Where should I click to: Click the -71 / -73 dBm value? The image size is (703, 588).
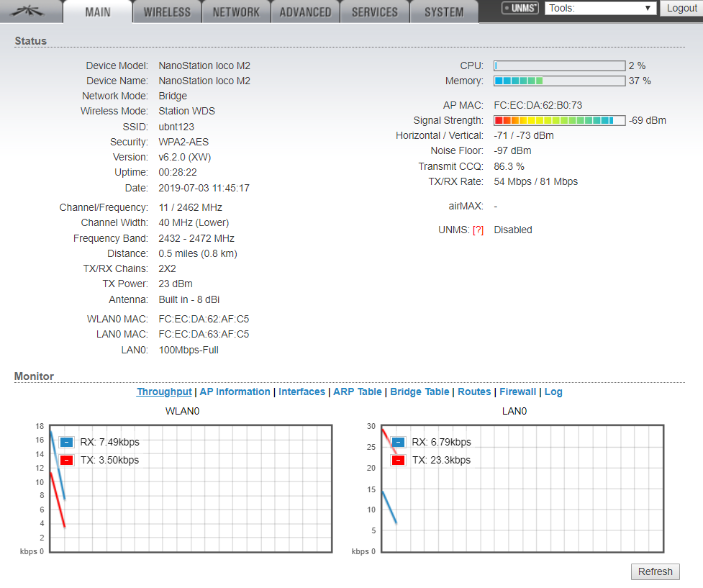point(524,135)
